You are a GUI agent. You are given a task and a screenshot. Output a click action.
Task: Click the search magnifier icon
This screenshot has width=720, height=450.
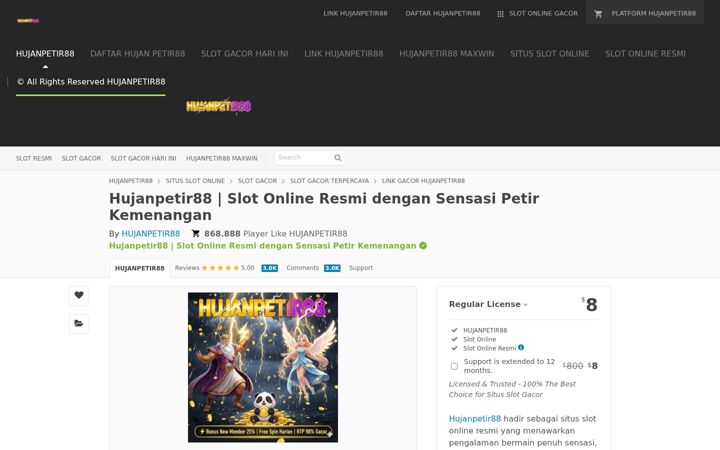point(338,158)
